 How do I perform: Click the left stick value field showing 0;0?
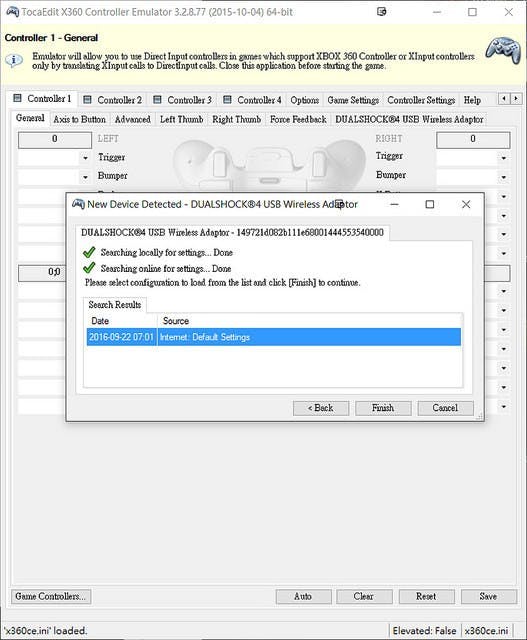point(42,272)
